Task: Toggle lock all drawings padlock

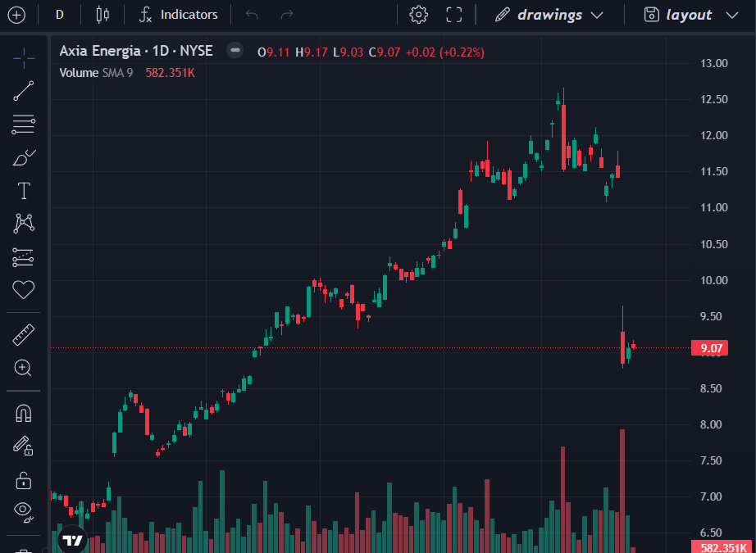Action: (x=24, y=480)
